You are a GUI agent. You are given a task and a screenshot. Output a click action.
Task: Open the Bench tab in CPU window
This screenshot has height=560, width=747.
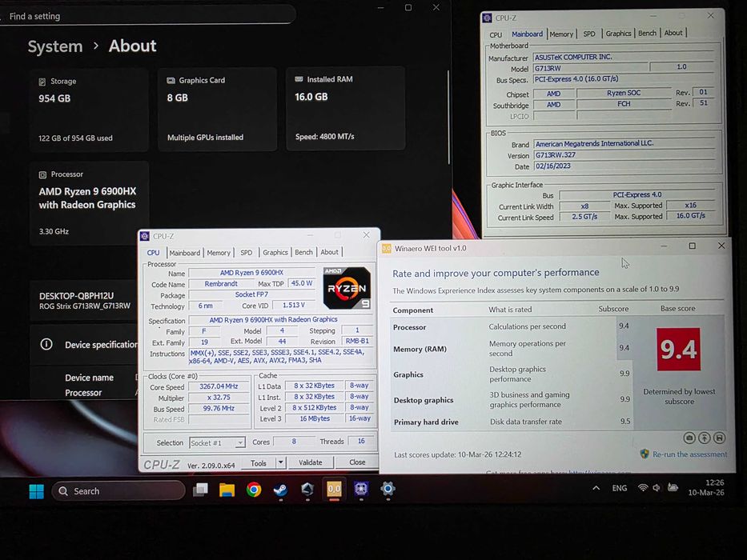tap(303, 252)
